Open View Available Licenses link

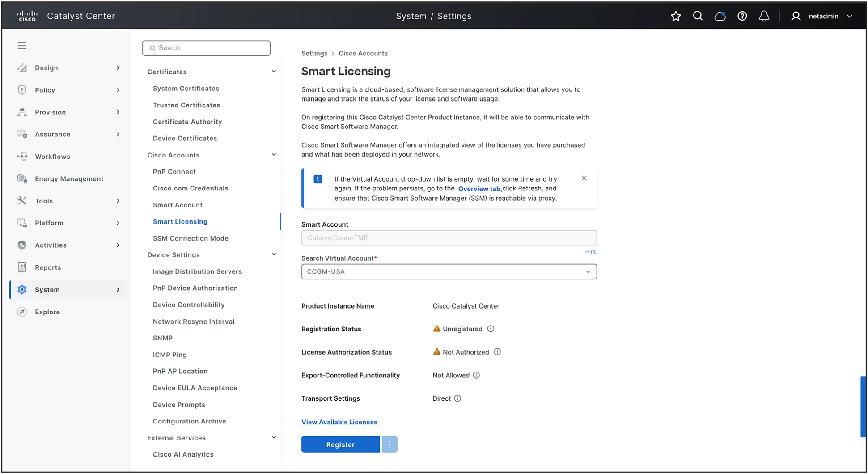click(x=339, y=422)
